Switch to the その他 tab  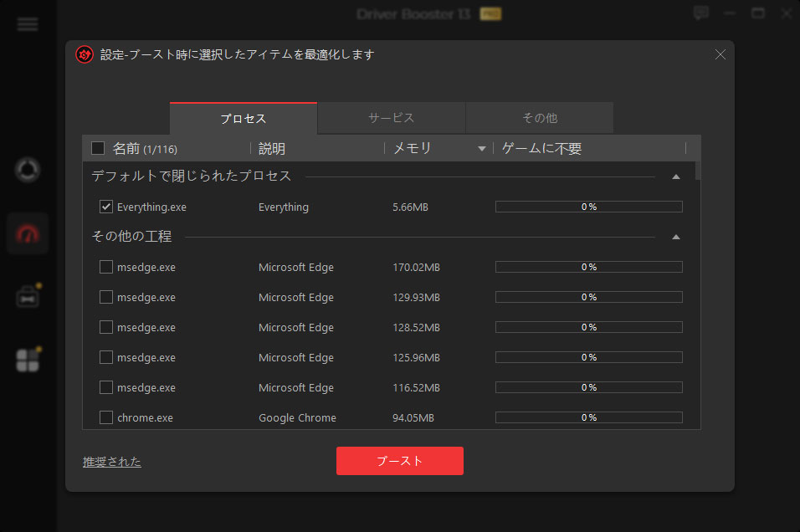pyautogui.click(x=540, y=118)
